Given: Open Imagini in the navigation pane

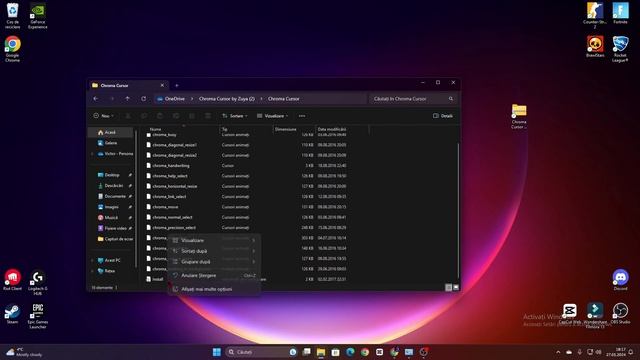Looking at the screenshot, I should 112,207.
